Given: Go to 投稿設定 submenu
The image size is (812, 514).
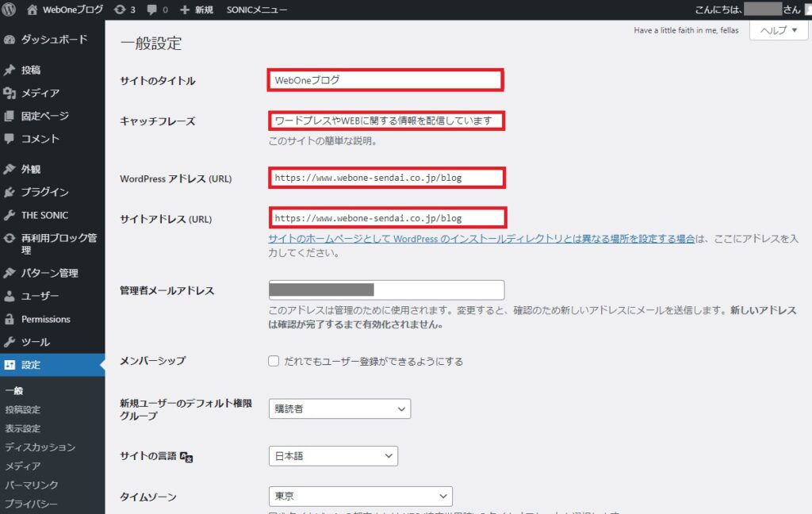Looking at the screenshot, I should click(23, 410).
